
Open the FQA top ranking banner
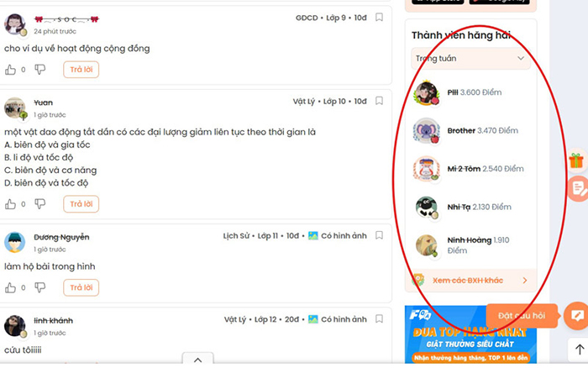click(x=470, y=336)
